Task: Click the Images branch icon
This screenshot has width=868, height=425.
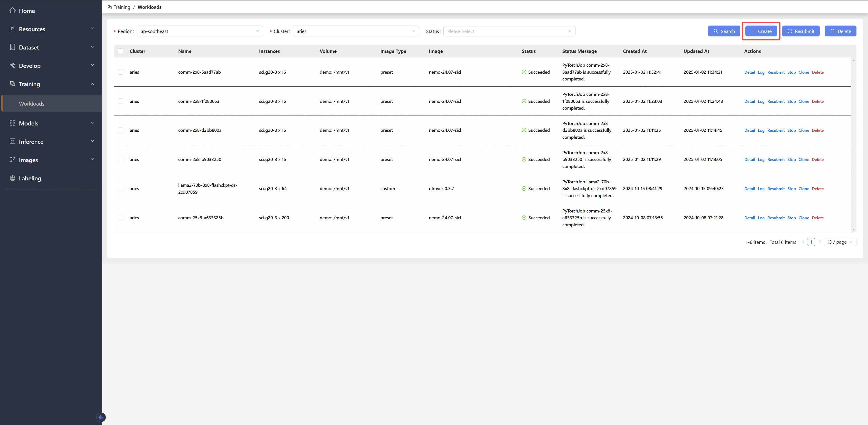Action: coord(12,159)
